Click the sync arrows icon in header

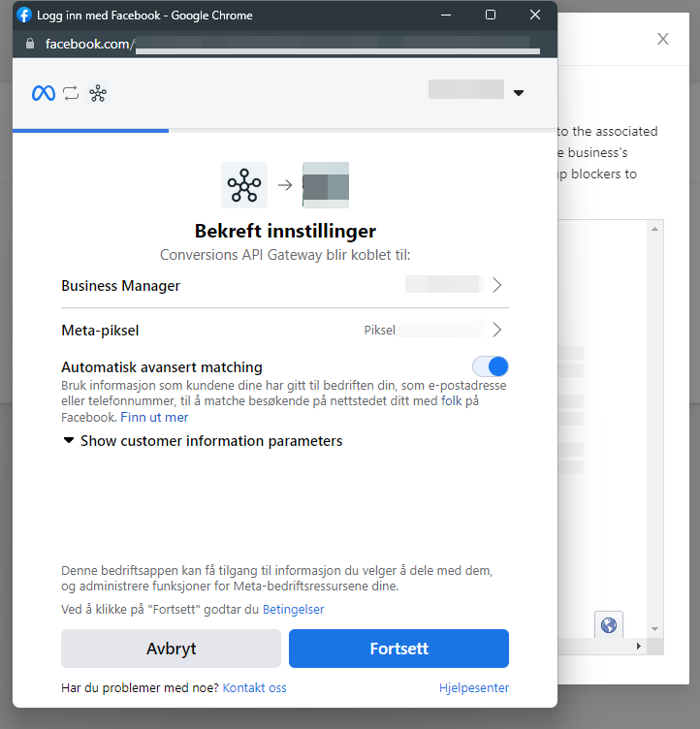tap(71, 93)
